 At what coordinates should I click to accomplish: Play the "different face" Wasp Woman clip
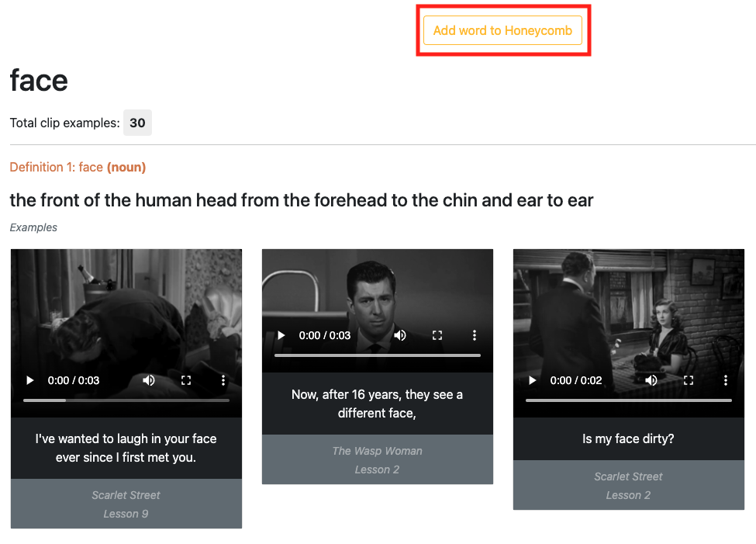click(281, 335)
